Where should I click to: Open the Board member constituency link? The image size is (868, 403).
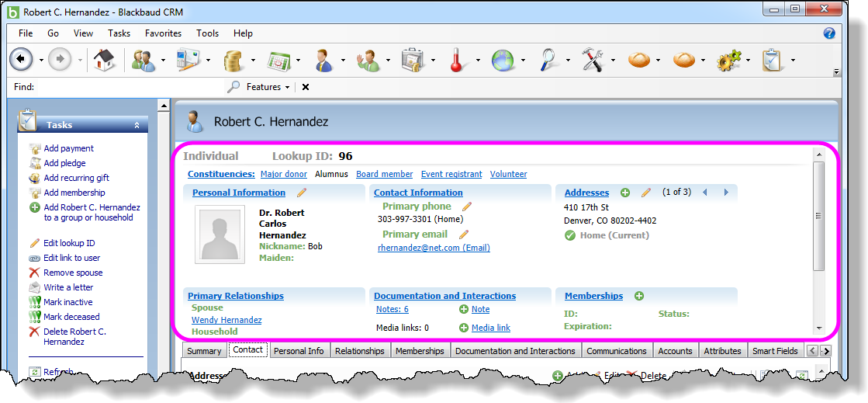(384, 174)
